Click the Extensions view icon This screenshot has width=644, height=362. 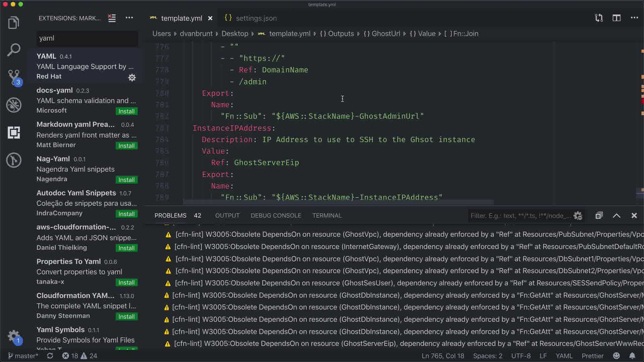point(14,132)
